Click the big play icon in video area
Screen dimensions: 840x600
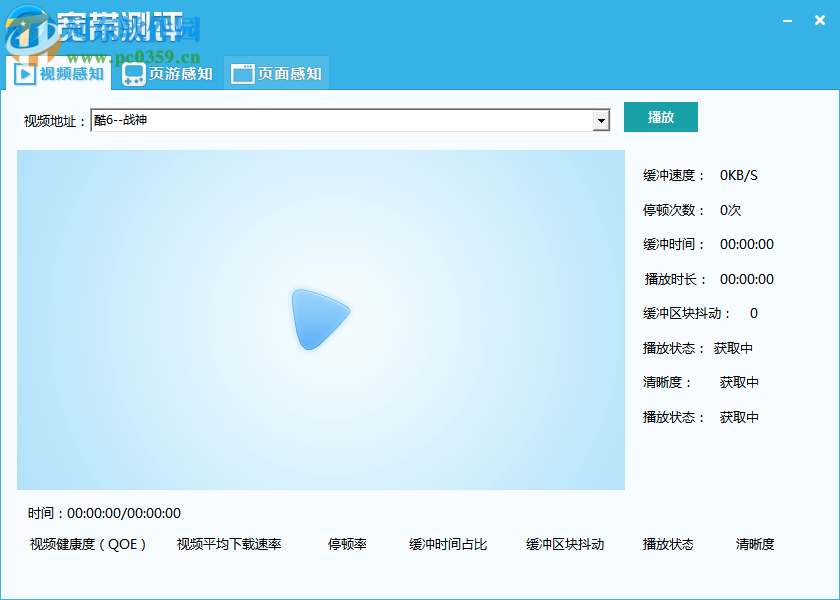(320, 319)
